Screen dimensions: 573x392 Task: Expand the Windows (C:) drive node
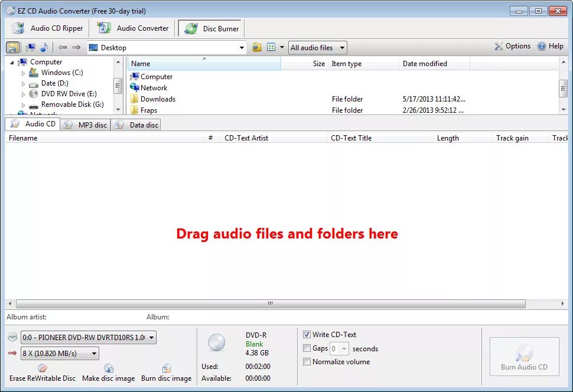tap(23, 73)
